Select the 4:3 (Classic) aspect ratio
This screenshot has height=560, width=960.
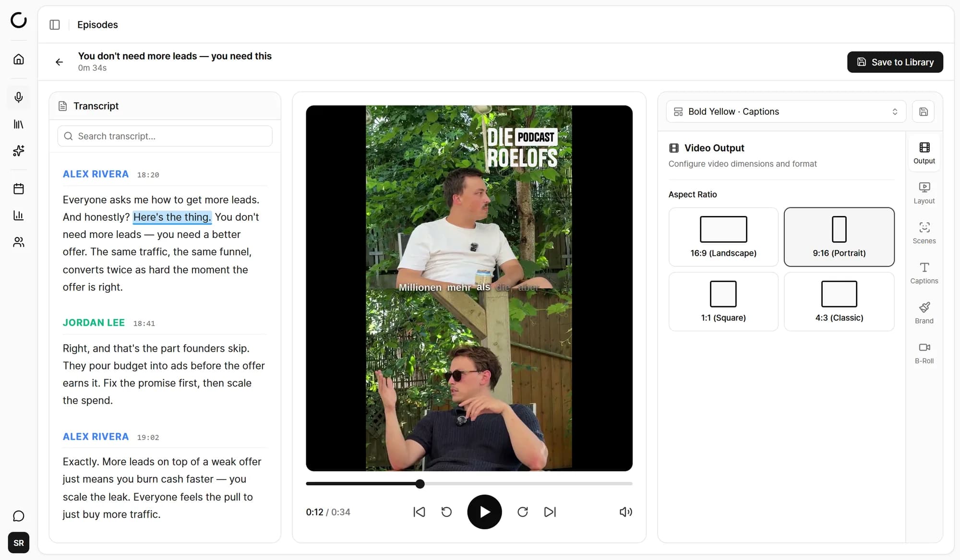[839, 302]
